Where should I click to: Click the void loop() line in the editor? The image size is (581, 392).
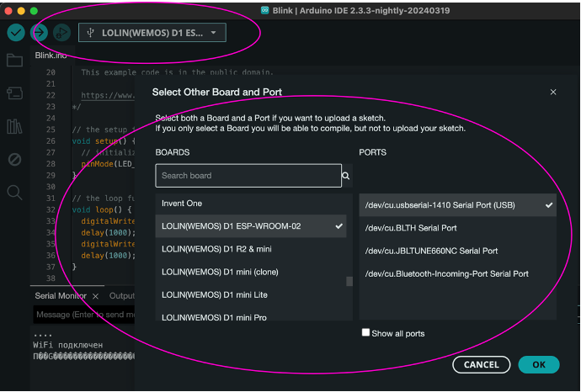point(102,209)
